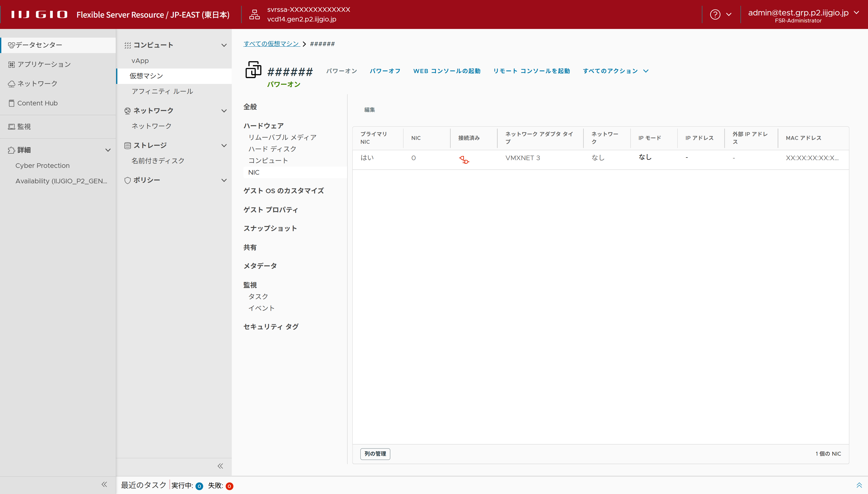Select ハード ディスク in hardware menu
868x494 pixels.
pyautogui.click(x=272, y=149)
